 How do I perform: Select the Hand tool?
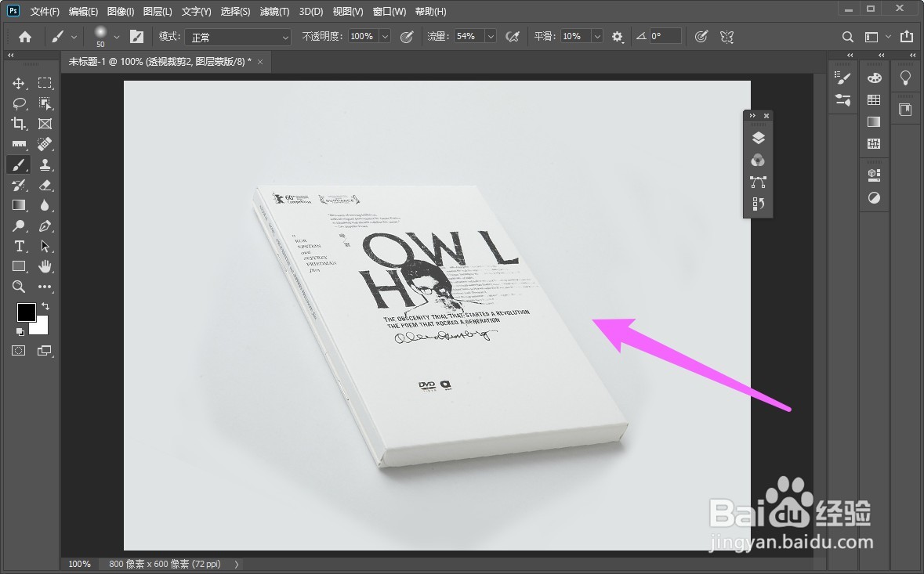(x=45, y=266)
